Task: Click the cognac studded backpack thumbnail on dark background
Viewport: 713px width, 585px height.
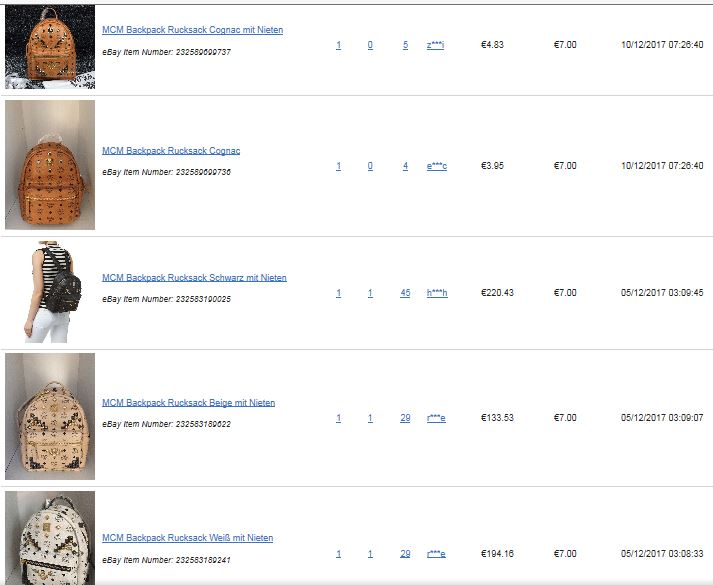Action: coord(50,47)
